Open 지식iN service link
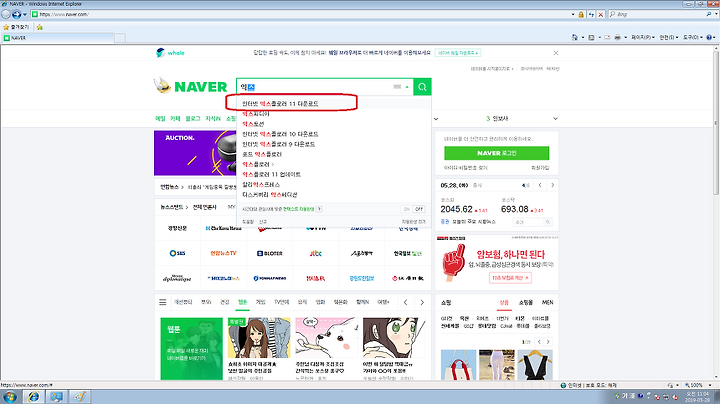This screenshot has width=720, height=404. 213,118
